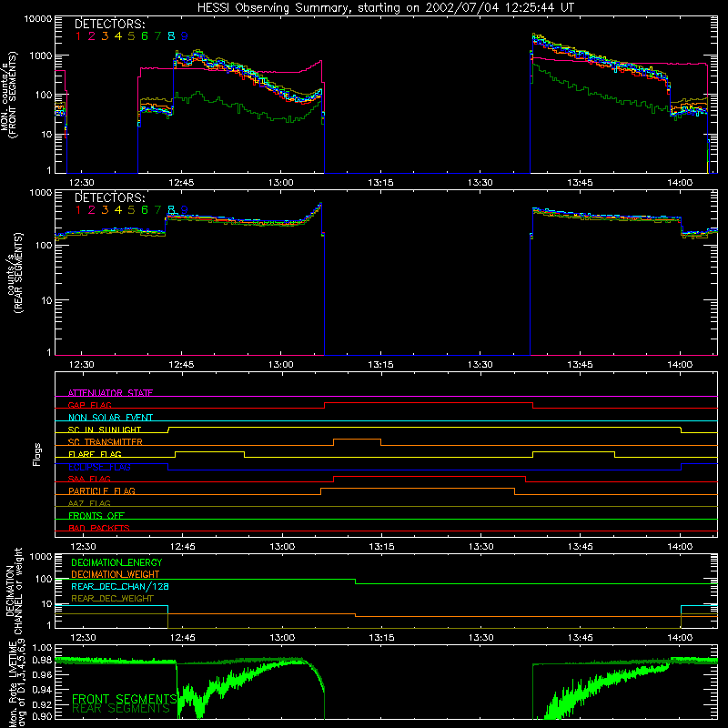The height and width of the screenshot is (728, 728).
Task: Click the ECLIPSE FLAG label
Action: 99,467
